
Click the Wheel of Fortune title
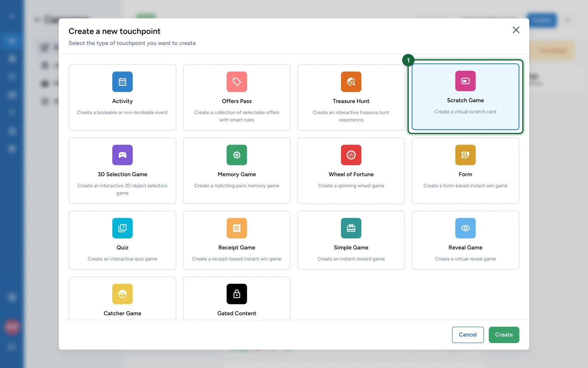pos(351,174)
